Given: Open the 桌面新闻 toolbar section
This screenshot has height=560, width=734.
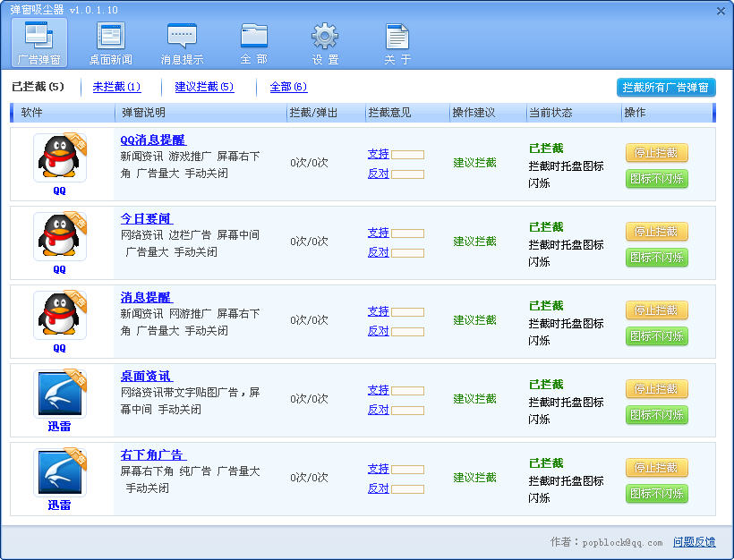Looking at the screenshot, I should coord(110,43).
